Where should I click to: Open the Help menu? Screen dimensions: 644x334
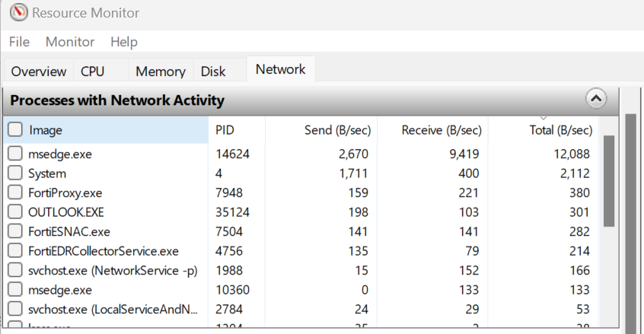[123, 42]
